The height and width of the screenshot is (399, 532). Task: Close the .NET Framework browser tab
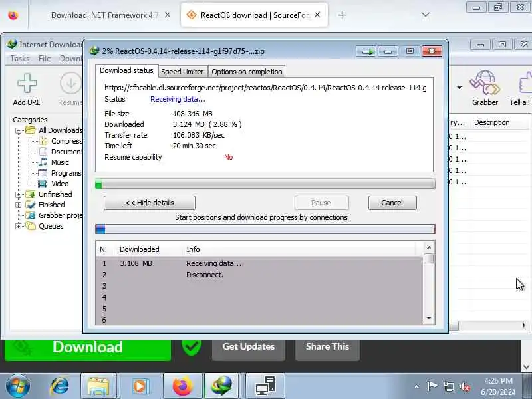[x=168, y=15]
